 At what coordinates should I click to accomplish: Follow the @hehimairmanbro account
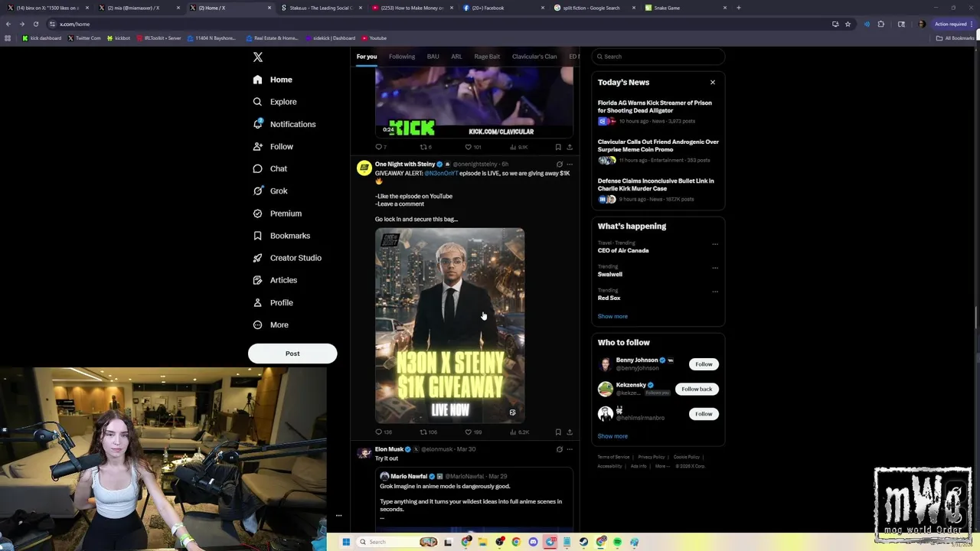click(x=704, y=414)
